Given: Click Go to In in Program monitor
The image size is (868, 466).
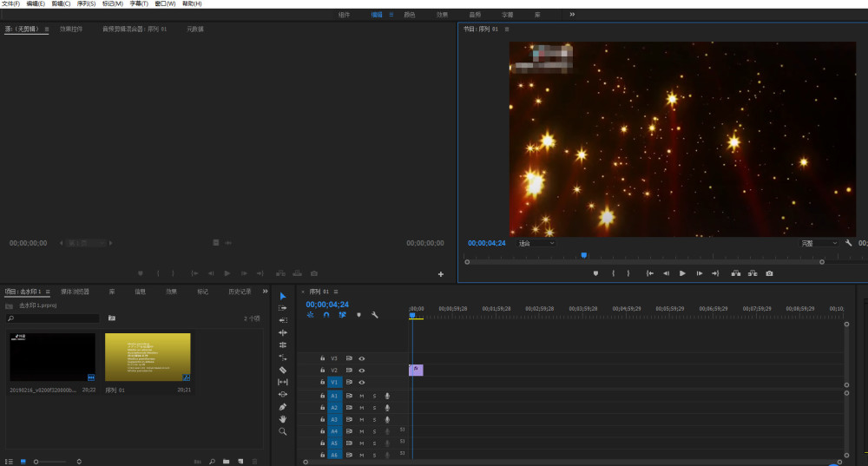Looking at the screenshot, I should point(650,273).
